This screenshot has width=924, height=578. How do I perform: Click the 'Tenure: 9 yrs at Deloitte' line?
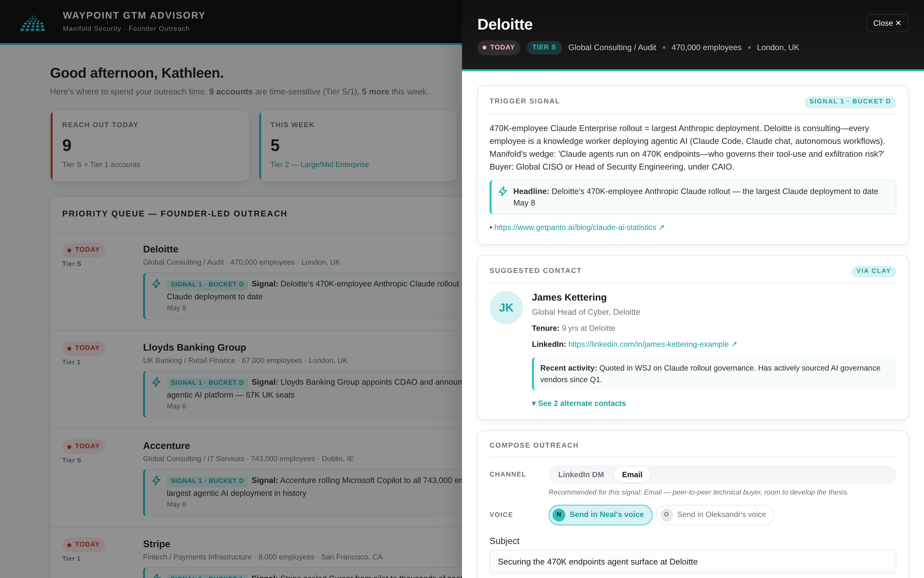573,328
